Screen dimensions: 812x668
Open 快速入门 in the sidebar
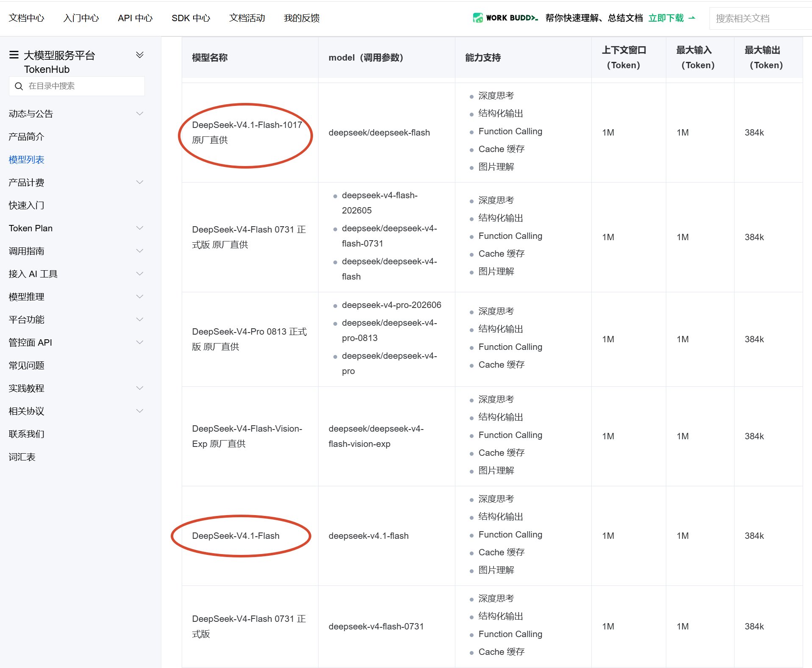point(26,205)
